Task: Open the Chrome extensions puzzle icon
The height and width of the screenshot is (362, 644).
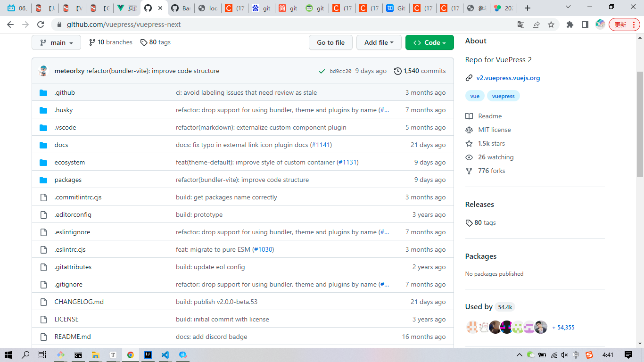Action: pos(570,25)
